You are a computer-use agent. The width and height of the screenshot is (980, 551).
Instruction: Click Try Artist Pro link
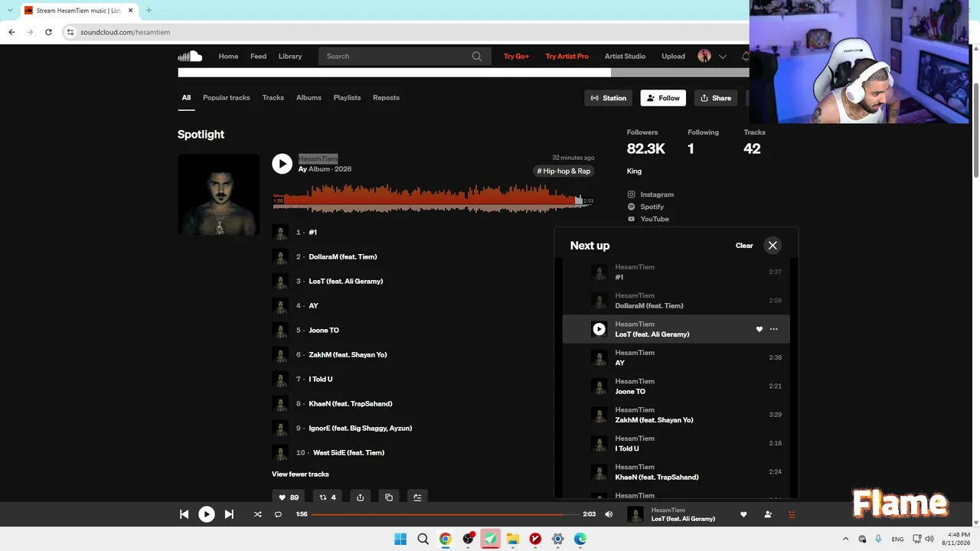pyautogui.click(x=567, y=56)
